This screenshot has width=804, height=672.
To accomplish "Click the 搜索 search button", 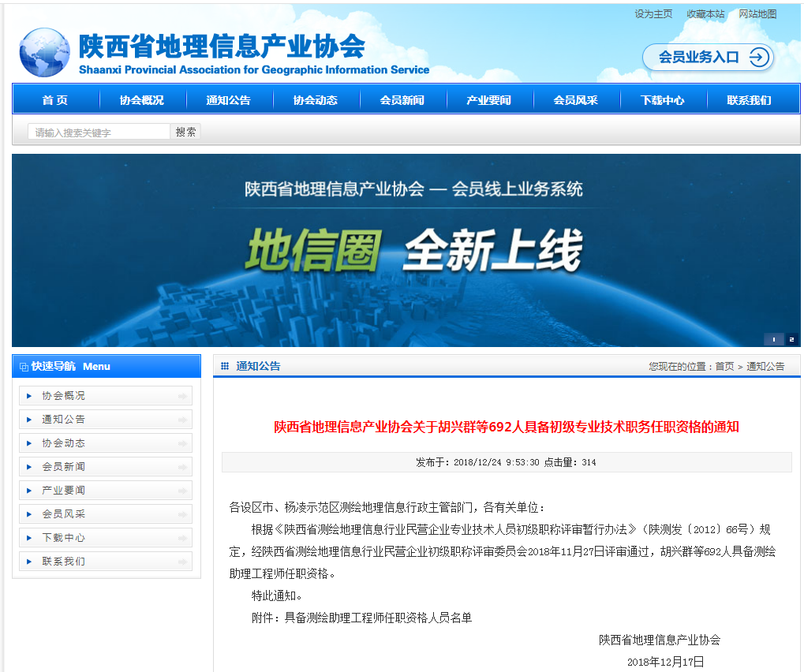I will pyautogui.click(x=185, y=132).
